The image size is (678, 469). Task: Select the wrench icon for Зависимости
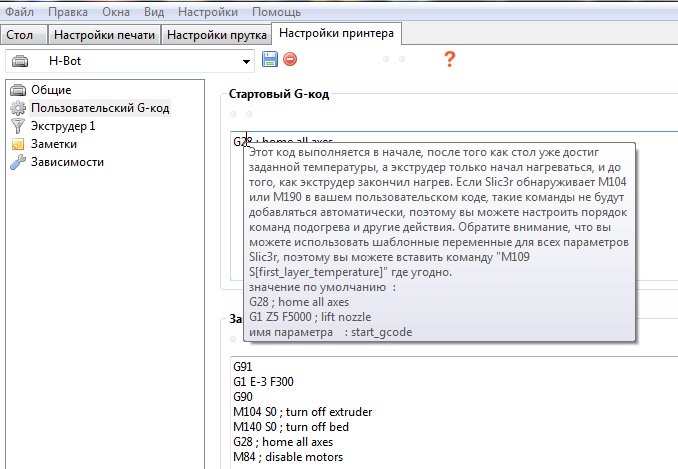[x=18, y=162]
